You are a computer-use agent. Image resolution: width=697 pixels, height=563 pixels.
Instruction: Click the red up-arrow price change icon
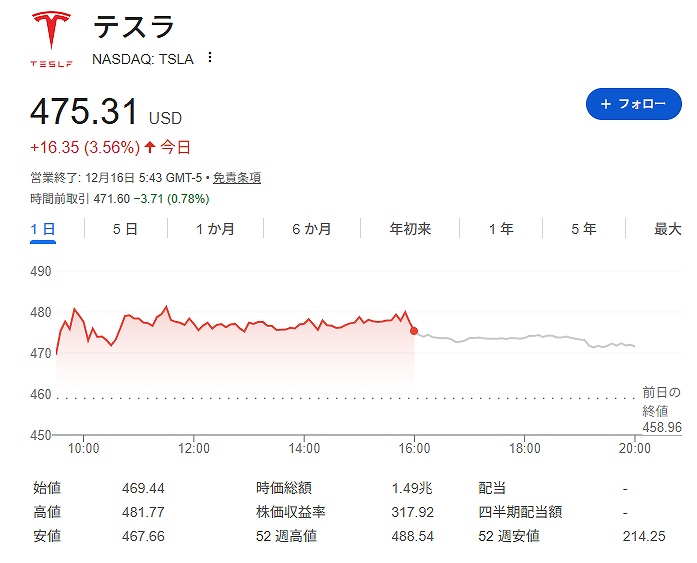[150, 147]
